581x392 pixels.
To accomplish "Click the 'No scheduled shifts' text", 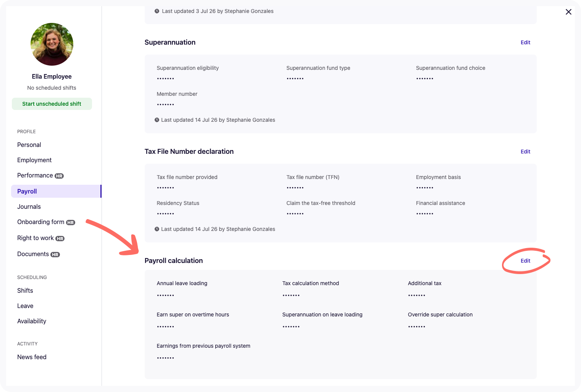I will coord(52,88).
